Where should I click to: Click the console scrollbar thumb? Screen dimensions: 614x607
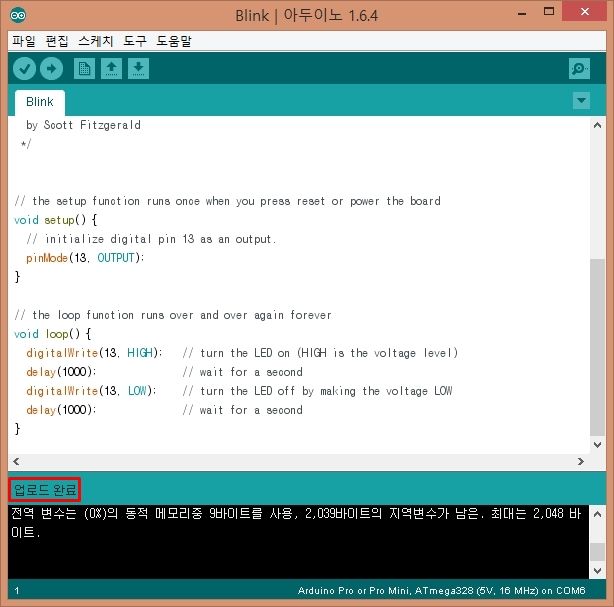coord(597,552)
